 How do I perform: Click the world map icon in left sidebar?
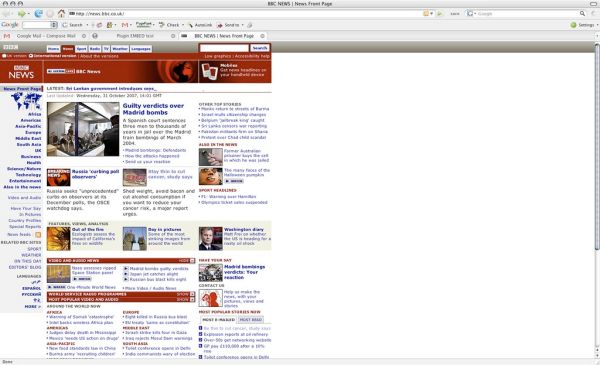pos(26,101)
